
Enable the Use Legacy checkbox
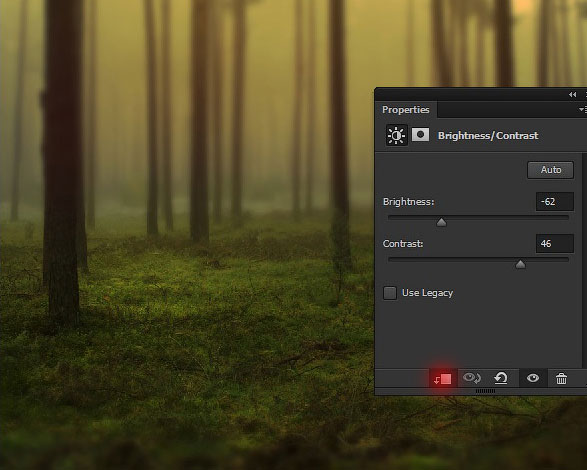pos(390,293)
